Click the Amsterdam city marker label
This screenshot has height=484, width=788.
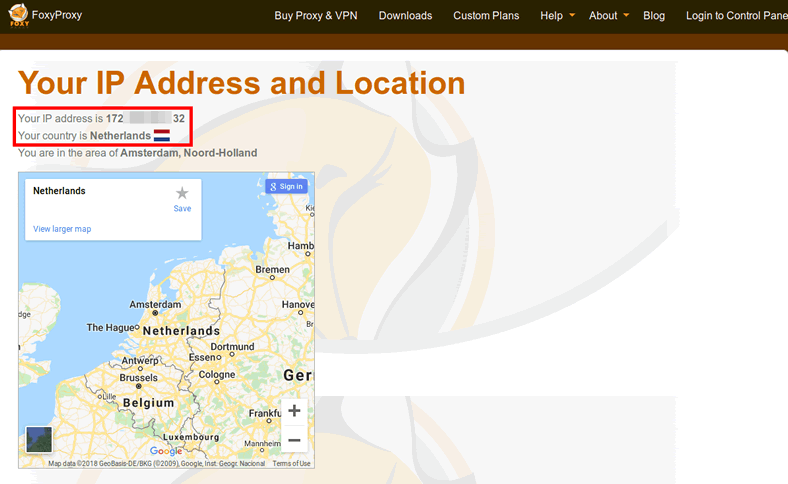(155, 305)
